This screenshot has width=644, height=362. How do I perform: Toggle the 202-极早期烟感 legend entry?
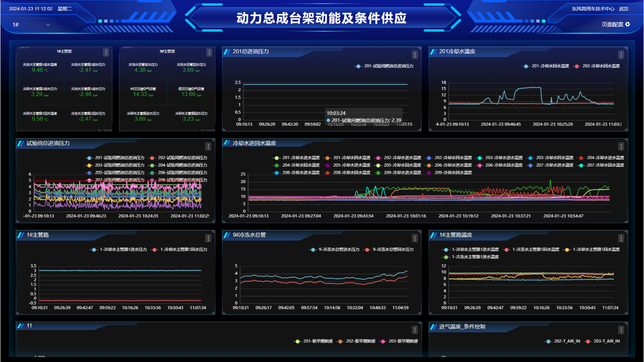tap(356, 341)
